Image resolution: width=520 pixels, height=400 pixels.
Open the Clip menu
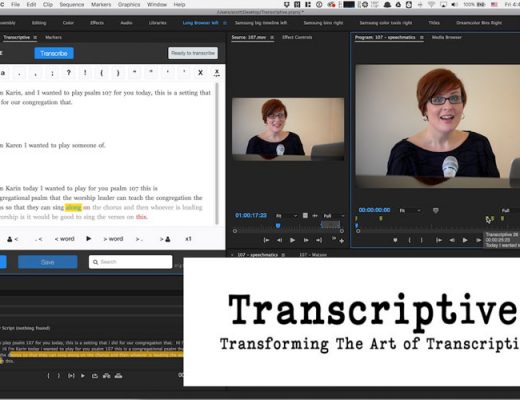click(x=48, y=5)
